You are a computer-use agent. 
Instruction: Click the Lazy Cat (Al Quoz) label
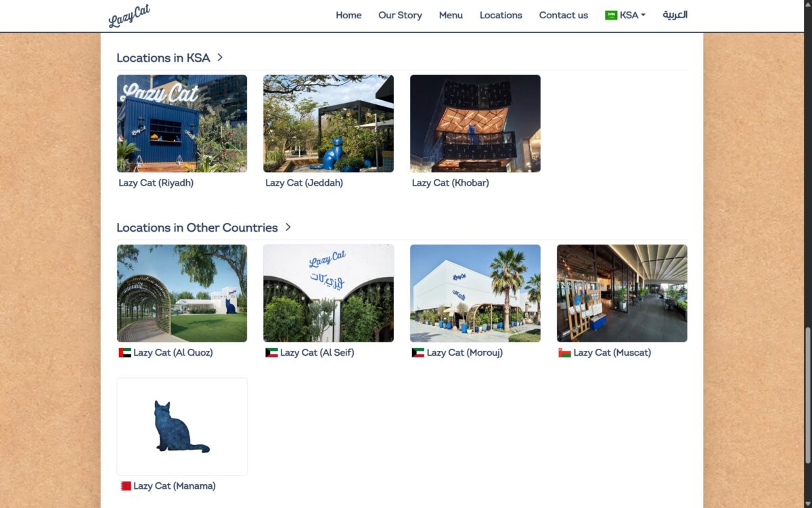pyautogui.click(x=173, y=353)
